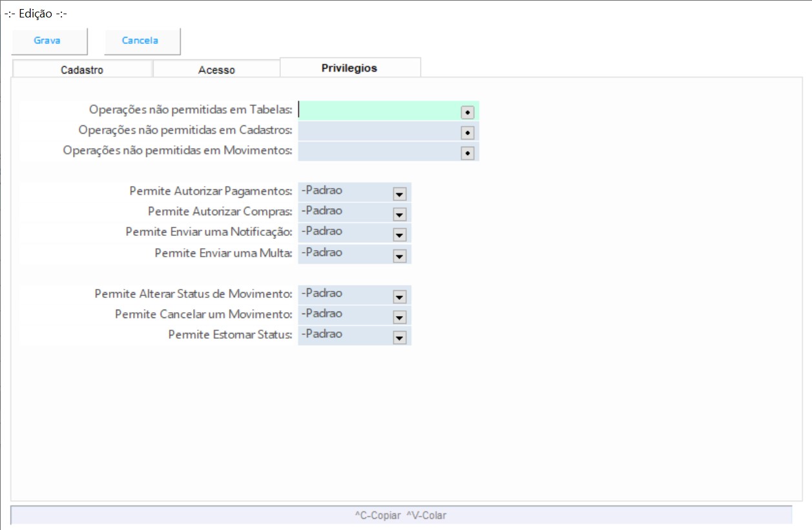Click lookup icon for Operações em Tabelas
The image size is (812, 530).
point(468,112)
